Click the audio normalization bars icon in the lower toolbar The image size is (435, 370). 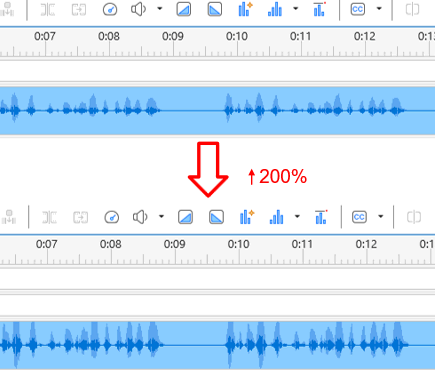coord(276,218)
